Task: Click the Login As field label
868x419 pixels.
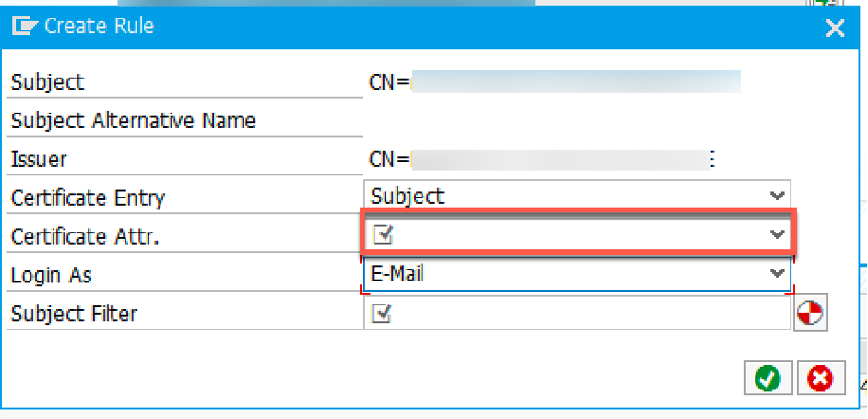Action: click(51, 275)
